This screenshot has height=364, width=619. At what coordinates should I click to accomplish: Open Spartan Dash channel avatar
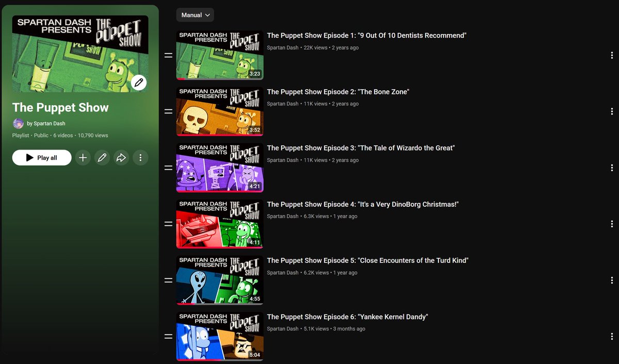click(18, 124)
